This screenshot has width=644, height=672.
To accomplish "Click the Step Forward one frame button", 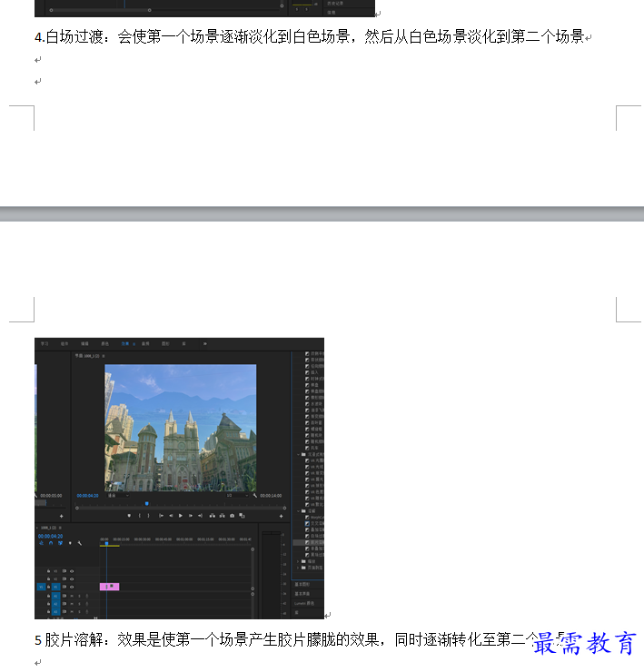I will 191,516.
